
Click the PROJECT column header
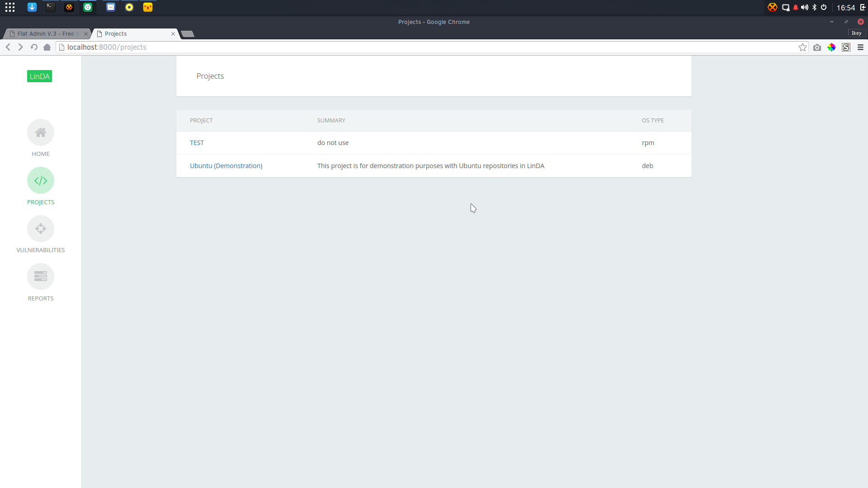click(x=201, y=121)
